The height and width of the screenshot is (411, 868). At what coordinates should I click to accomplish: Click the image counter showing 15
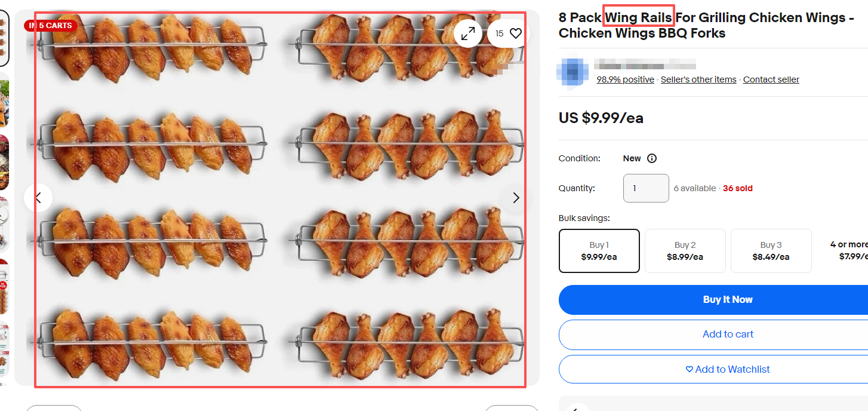(500, 33)
